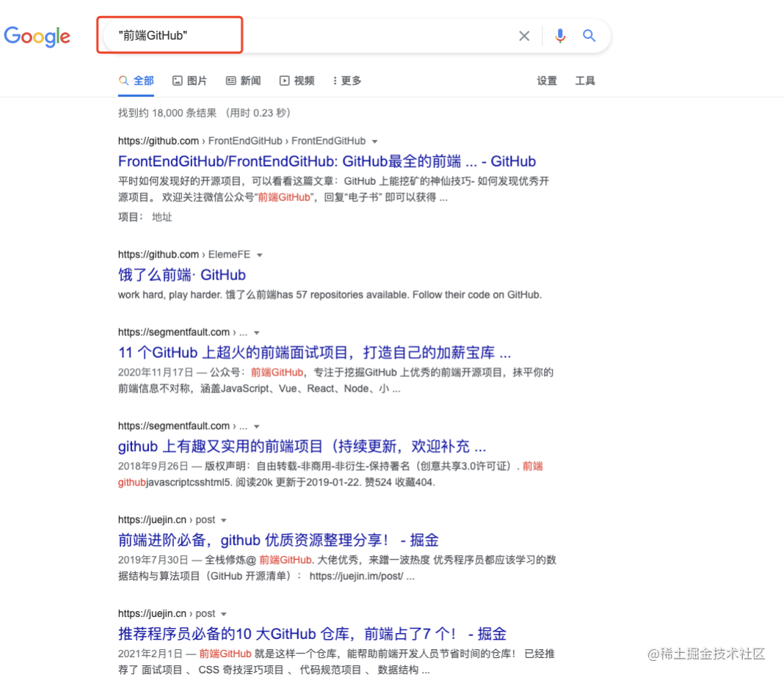The image size is (784, 680).
Task: Click the 2018年9月26日 snippet date
Action: 153,466
